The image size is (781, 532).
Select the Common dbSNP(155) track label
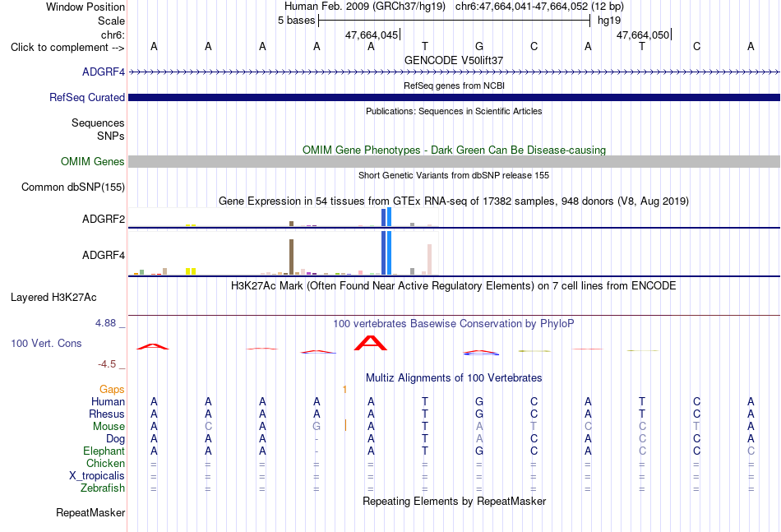click(x=73, y=187)
